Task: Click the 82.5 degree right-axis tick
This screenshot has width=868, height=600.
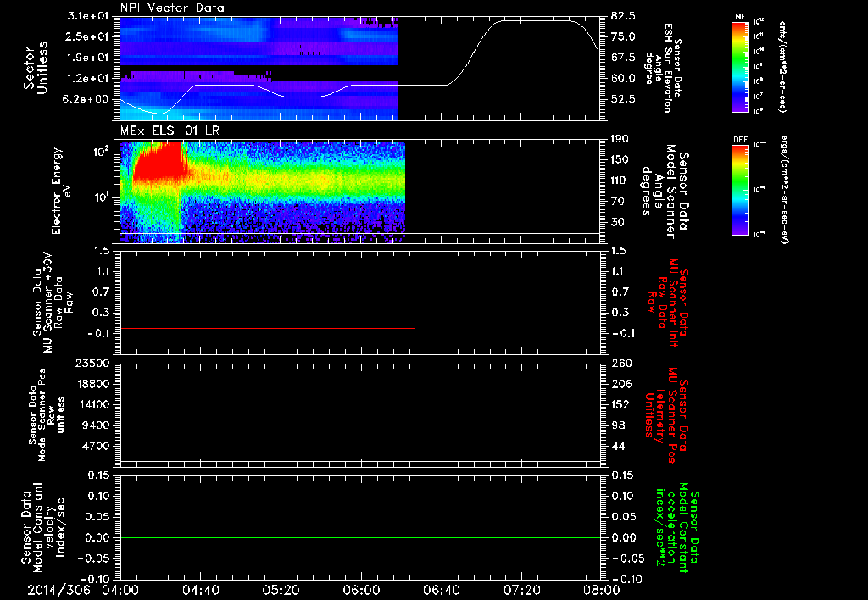Action: (x=623, y=16)
